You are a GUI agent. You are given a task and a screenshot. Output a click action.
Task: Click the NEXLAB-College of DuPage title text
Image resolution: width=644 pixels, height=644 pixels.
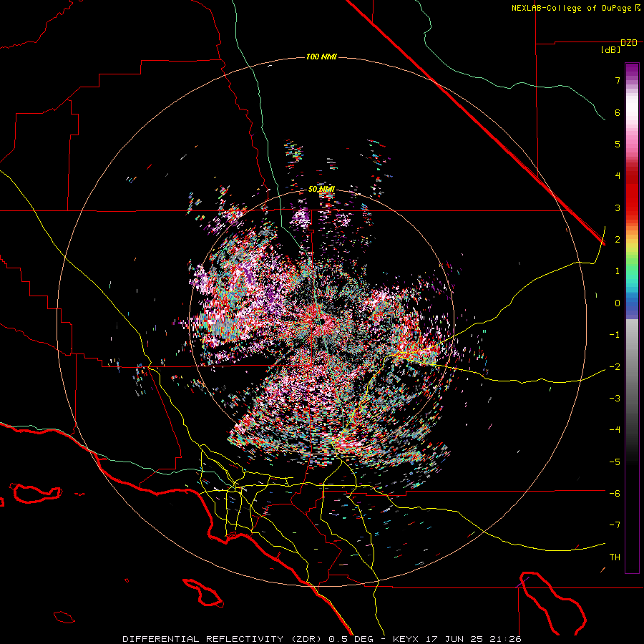(x=571, y=8)
